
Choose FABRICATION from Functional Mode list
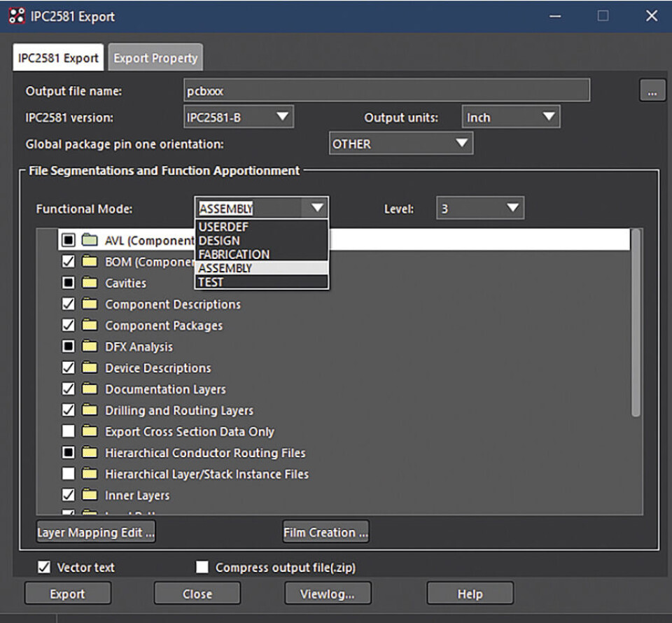[x=262, y=254]
